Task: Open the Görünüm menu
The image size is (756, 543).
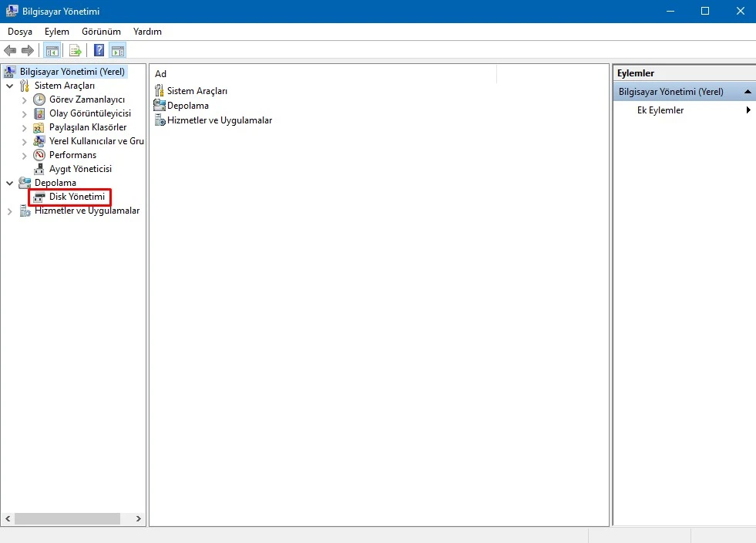Action: pyautogui.click(x=100, y=32)
